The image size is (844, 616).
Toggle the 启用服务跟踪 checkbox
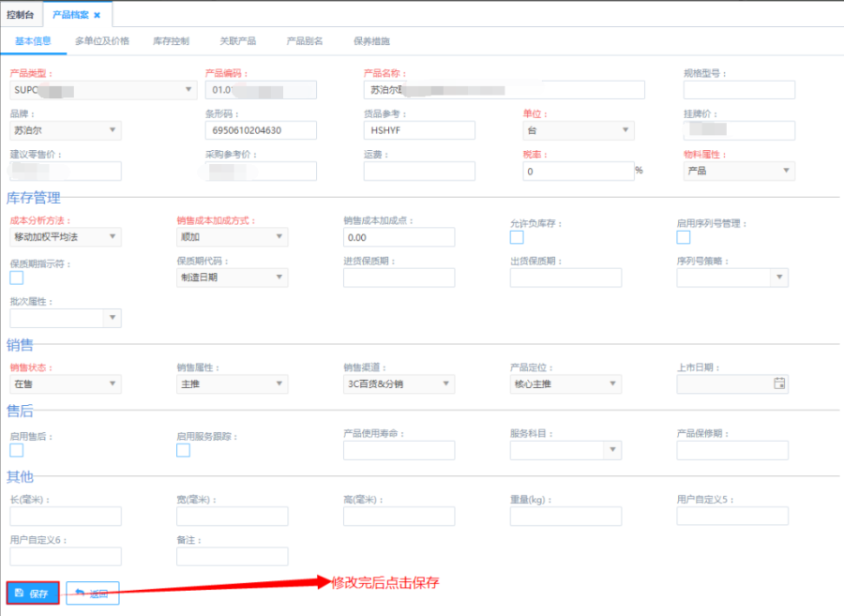point(183,450)
